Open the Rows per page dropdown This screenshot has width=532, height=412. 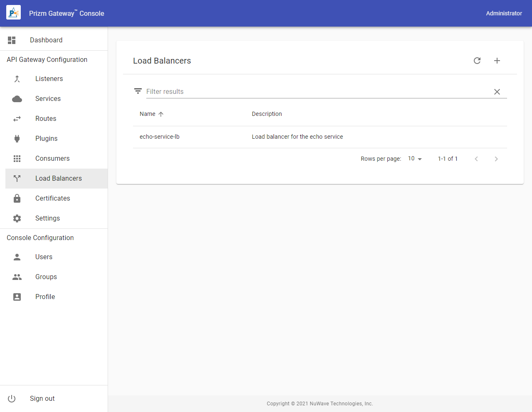pyautogui.click(x=415, y=159)
